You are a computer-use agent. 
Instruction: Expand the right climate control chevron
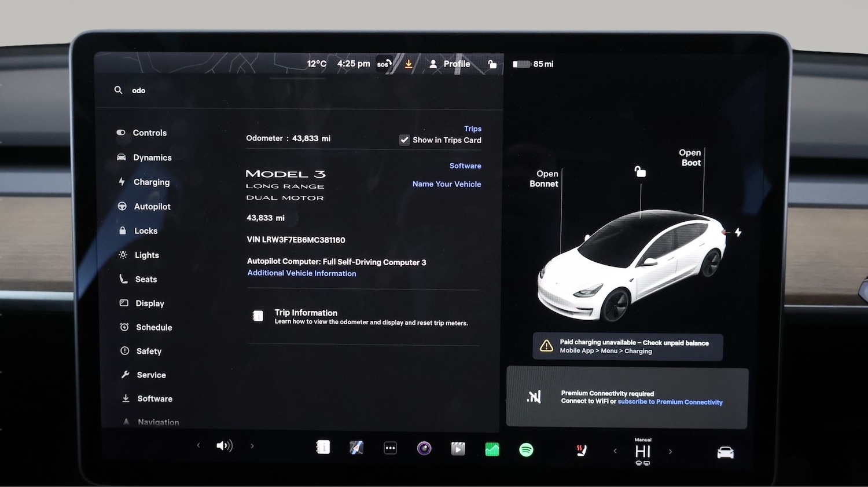[670, 450]
